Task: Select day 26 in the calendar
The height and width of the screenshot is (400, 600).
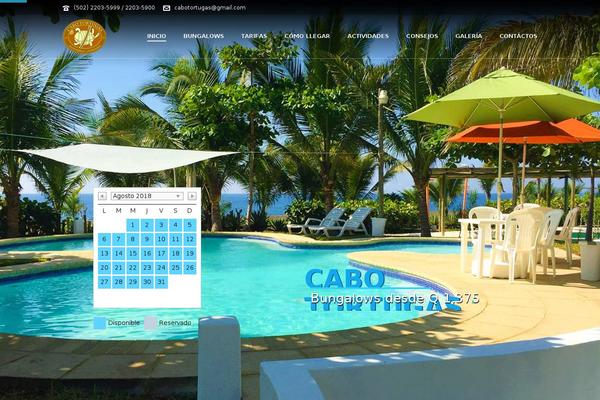Action: 190,268
